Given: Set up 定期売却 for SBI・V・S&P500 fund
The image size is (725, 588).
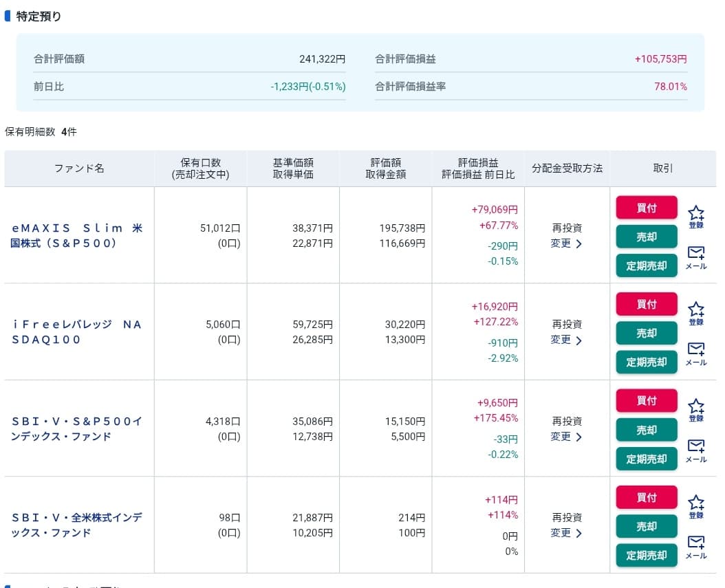Looking at the screenshot, I should click(646, 459).
